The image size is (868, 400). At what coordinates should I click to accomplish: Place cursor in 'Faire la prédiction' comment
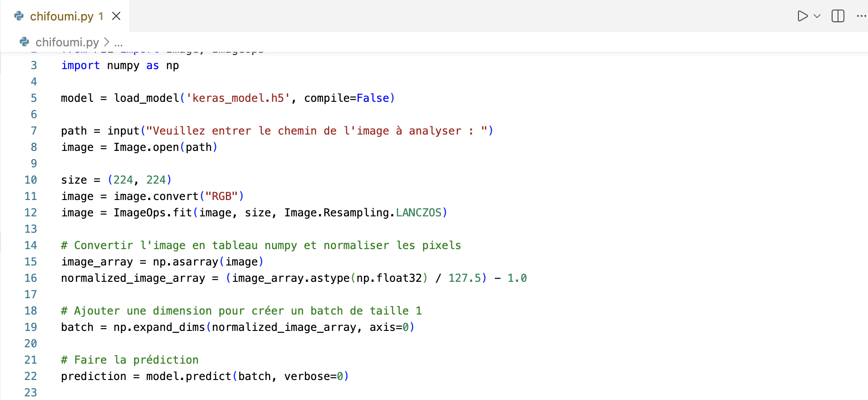tap(136, 360)
